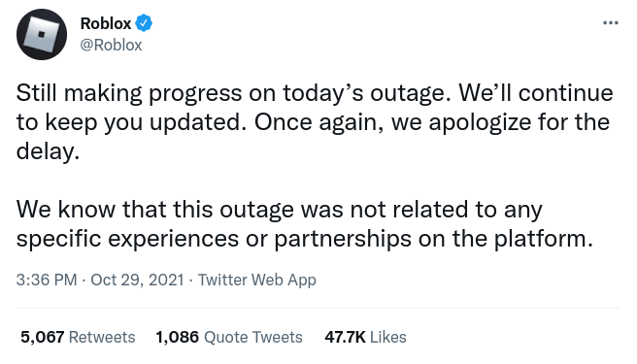Viewport: 637px width, 364px height.
Task: Click the word 'specific' in the tweet
Action: coord(58,239)
